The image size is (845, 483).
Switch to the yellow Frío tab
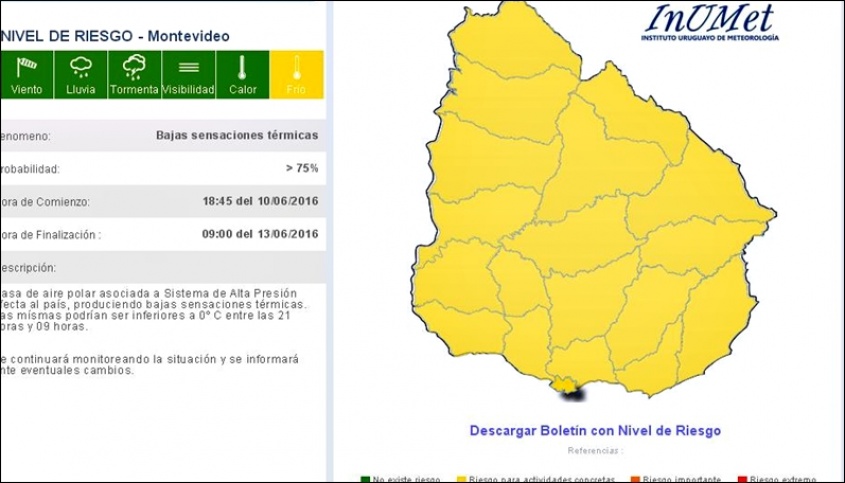[297, 73]
